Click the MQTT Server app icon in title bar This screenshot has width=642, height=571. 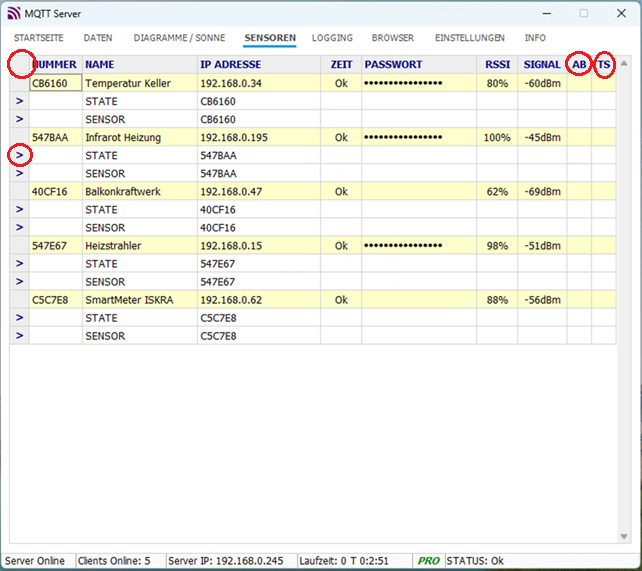click(14, 14)
